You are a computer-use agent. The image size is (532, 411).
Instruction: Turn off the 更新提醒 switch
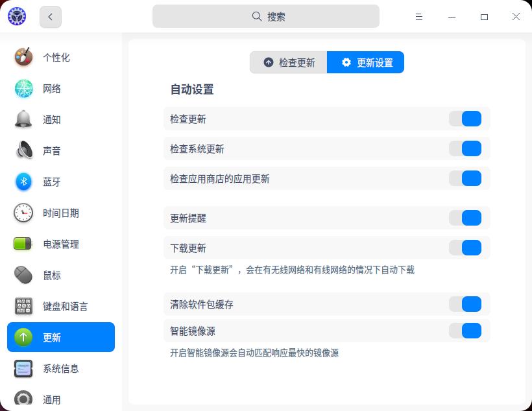tap(465, 218)
